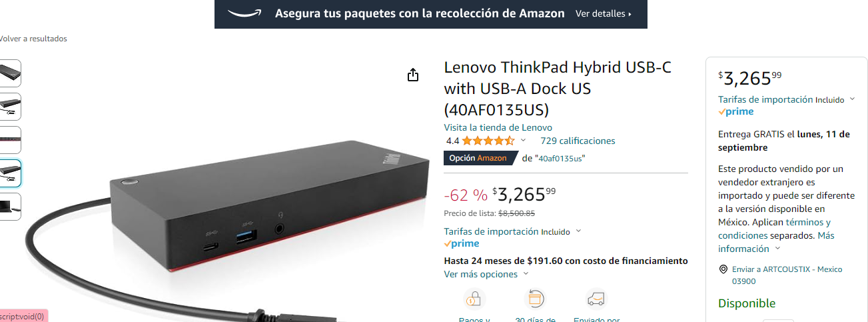Open Visita la tienda de Lenovo link
The image size is (868, 322).
click(498, 127)
